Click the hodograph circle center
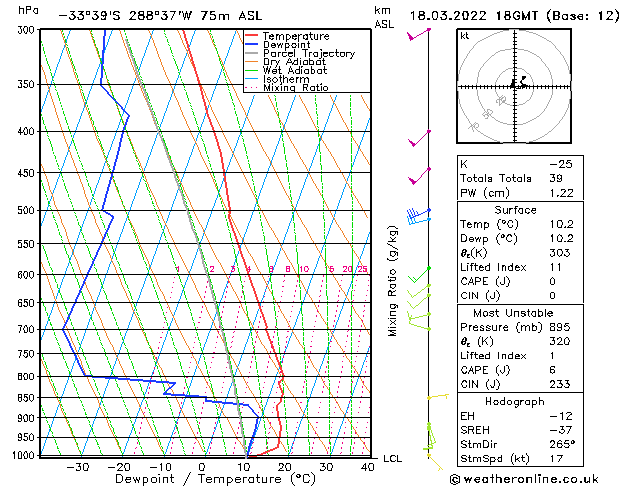This screenshot has width=629, height=486. [x=513, y=87]
